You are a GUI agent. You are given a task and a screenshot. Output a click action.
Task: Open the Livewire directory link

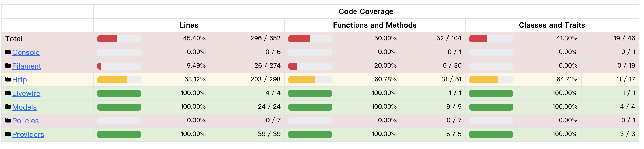click(x=26, y=93)
